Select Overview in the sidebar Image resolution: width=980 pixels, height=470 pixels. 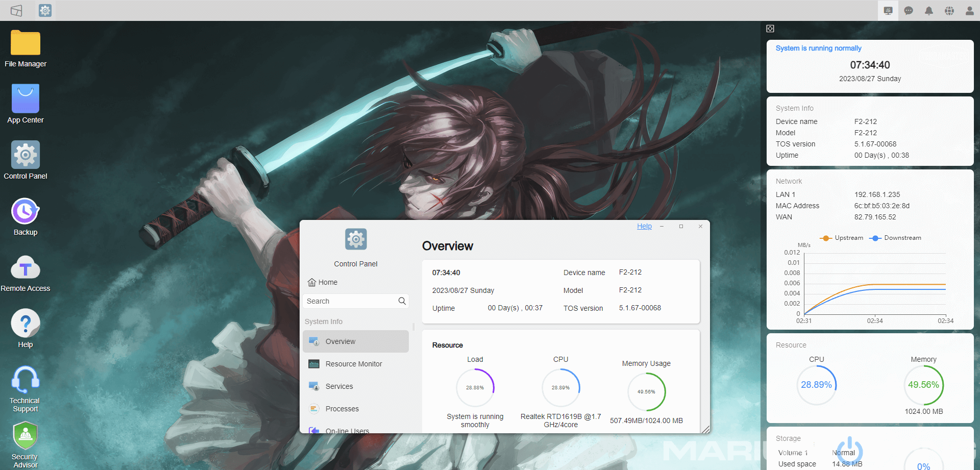[x=356, y=341]
